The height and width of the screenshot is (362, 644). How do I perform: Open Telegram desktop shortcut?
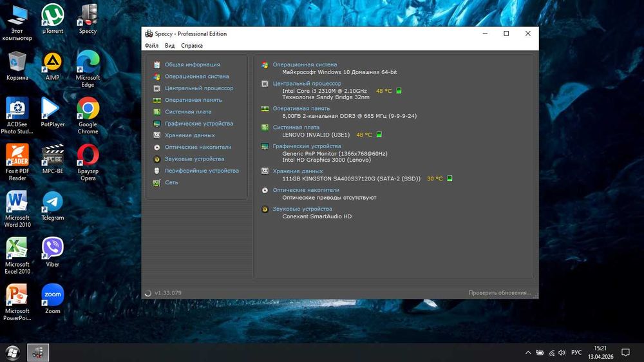click(x=53, y=206)
